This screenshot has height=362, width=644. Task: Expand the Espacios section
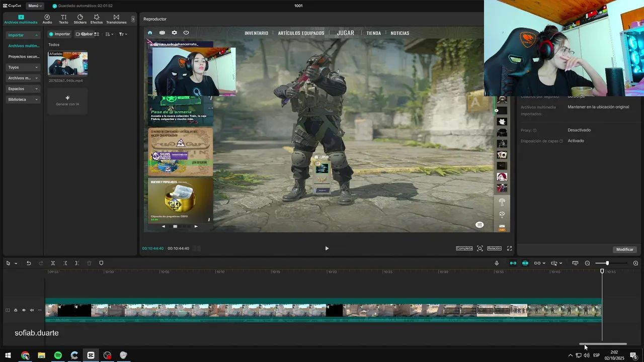[23, 88]
